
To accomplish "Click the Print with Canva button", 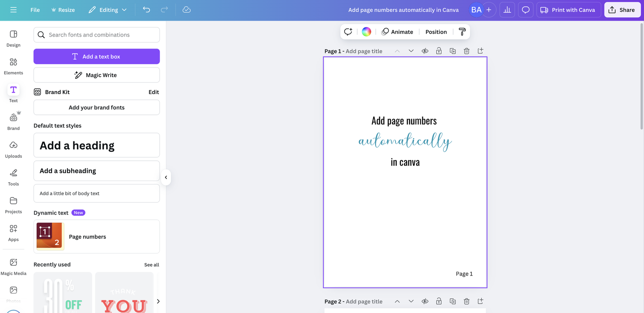I will click(x=568, y=9).
